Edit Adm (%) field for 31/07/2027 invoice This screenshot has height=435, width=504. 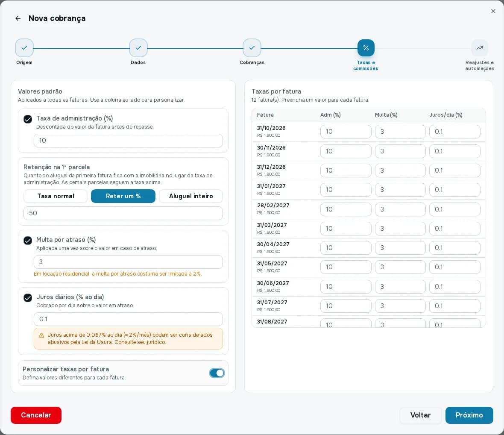pos(346,306)
